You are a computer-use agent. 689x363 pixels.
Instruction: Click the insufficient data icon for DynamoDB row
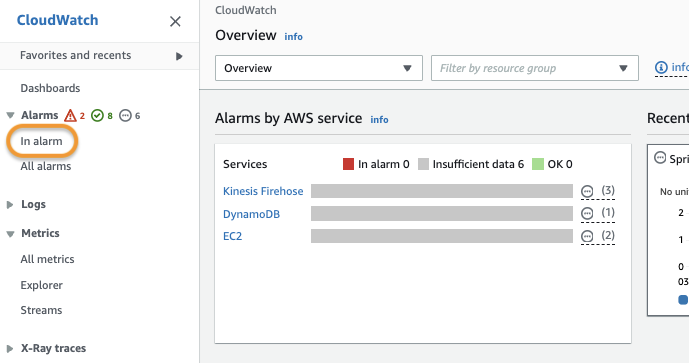(587, 214)
